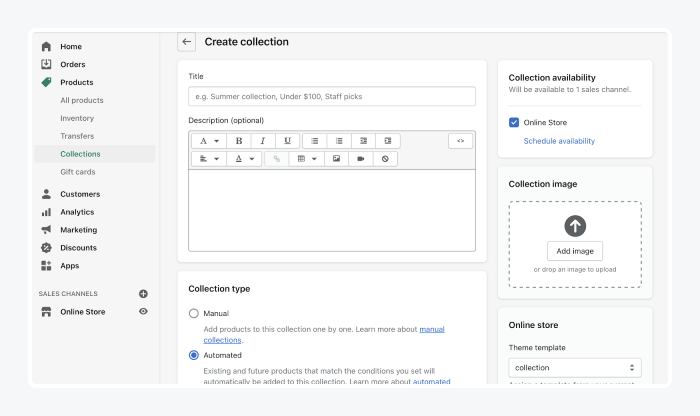This screenshot has width=700, height=416.
Task: Show HTML code view of description
Action: 460,141
